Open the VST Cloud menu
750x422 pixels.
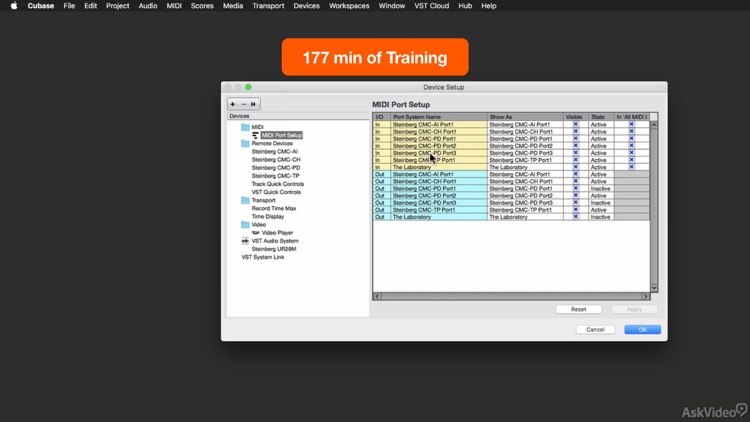[x=431, y=6]
